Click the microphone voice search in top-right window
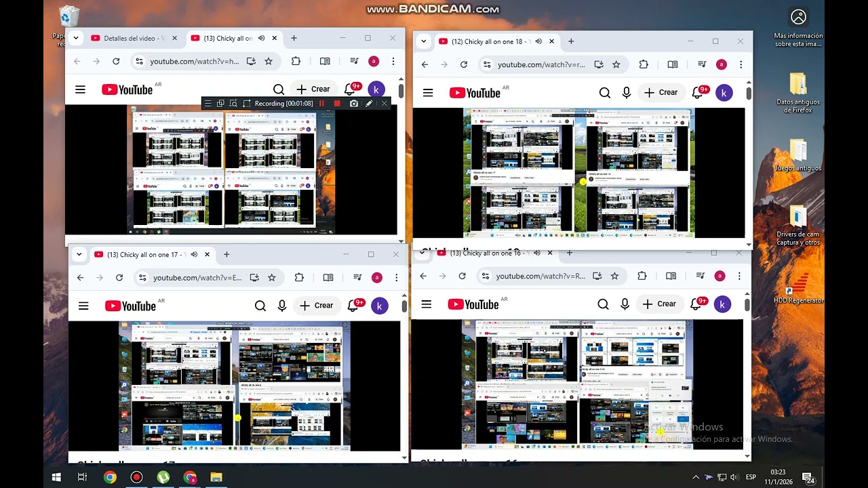 tap(627, 93)
